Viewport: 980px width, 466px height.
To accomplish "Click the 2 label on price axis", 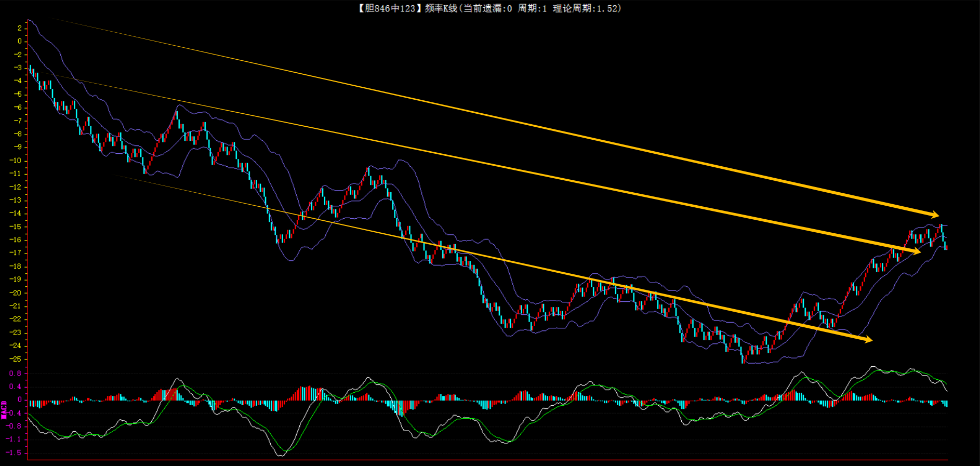I will pos(19,28).
